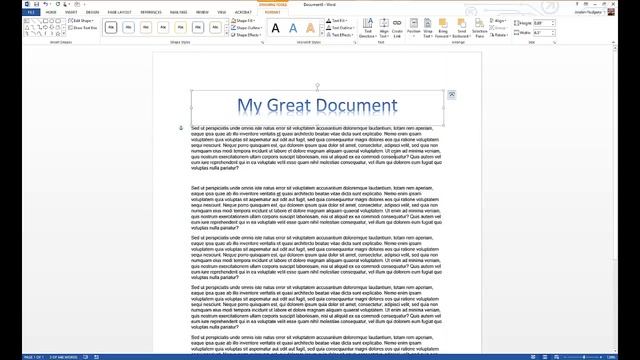The width and height of the screenshot is (640, 360).
Task: Open the Text Outline dropdown
Action: coord(340,28)
